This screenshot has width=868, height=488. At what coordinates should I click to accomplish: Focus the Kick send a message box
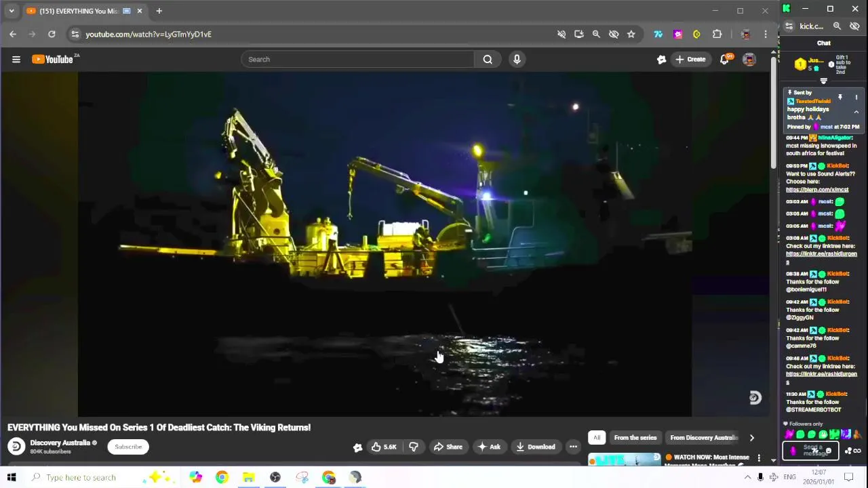click(x=810, y=451)
